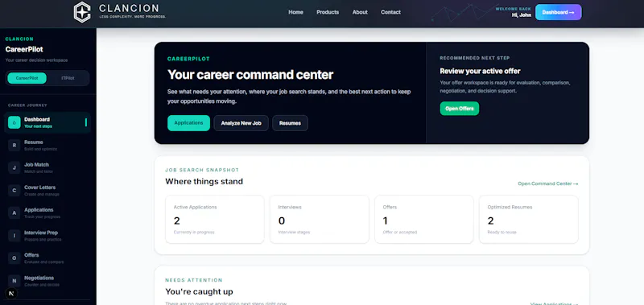Click 'Your career command center' heading
This screenshot has height=305, width=644.
click(250, 75)
